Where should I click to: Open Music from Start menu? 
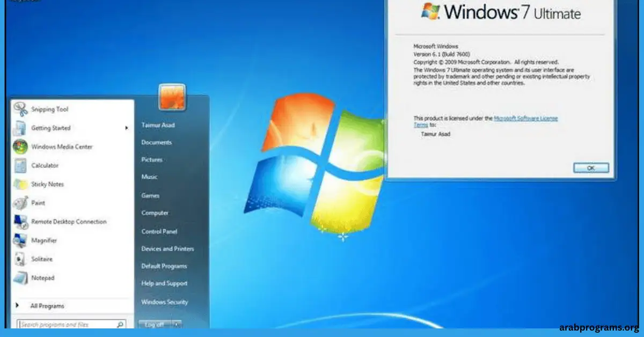[149, 177]
